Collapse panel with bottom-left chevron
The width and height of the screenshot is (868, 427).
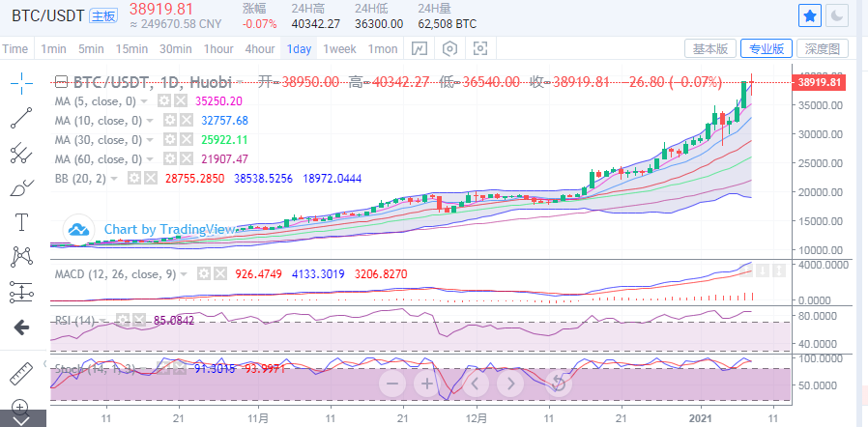coord(20,421)
